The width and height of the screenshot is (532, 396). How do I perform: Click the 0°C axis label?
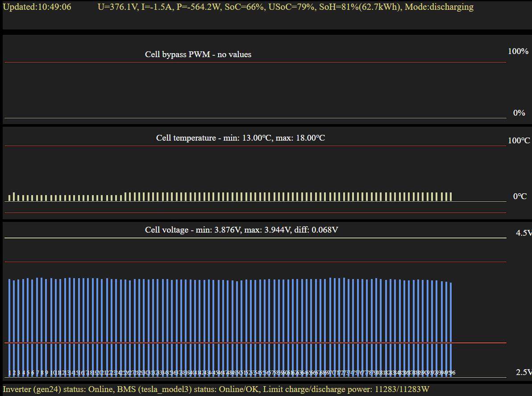tap(519, 196)
